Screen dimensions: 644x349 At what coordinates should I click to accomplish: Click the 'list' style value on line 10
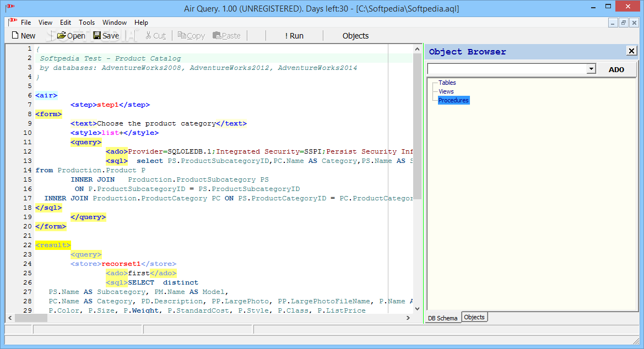coord(110,133)
